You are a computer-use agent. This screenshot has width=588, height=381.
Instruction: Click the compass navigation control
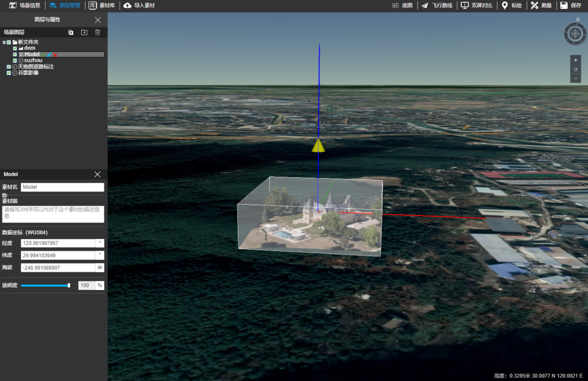click(x=575, y=34)
